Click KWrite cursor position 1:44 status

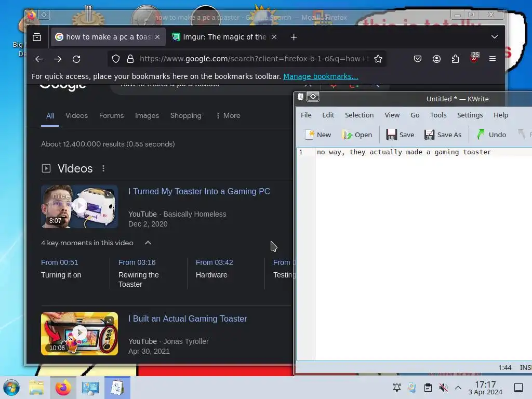click(x=505, y=368)
